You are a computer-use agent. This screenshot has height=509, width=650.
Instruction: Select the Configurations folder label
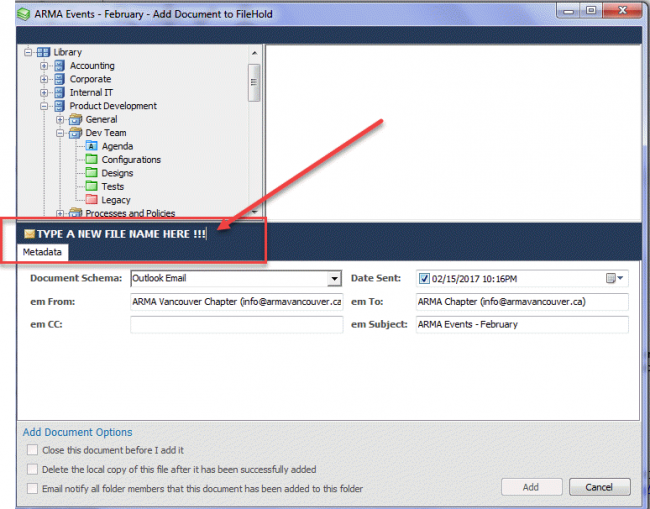[131, 160]
